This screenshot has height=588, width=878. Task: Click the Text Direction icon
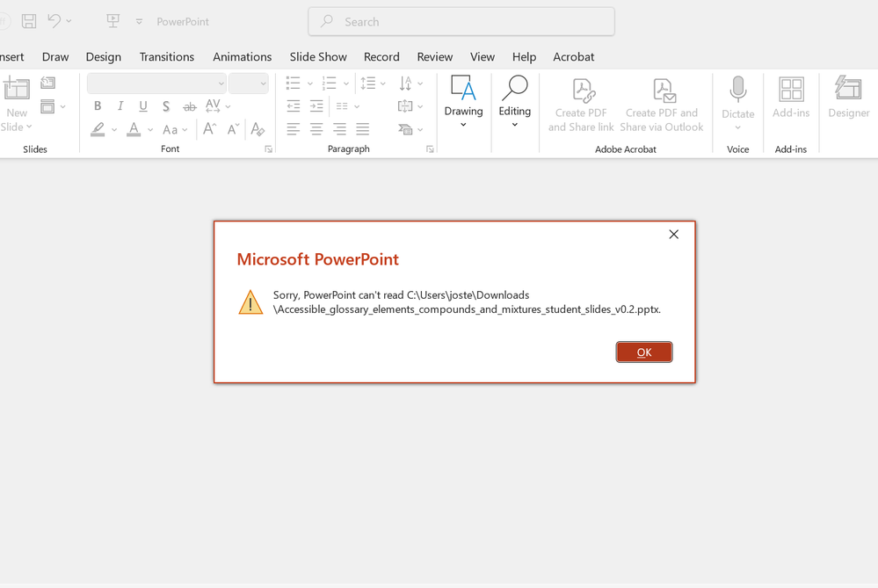tap(405, 83)
